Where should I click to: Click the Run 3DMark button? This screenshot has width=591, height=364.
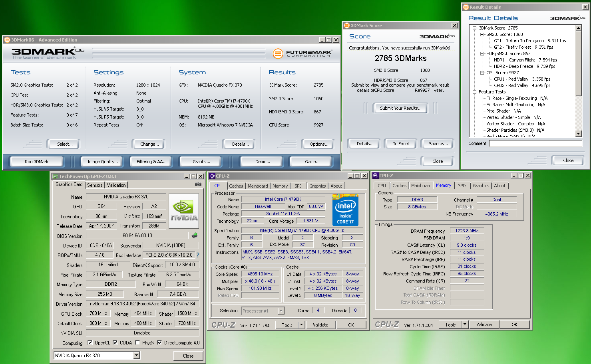pos(37,162)
